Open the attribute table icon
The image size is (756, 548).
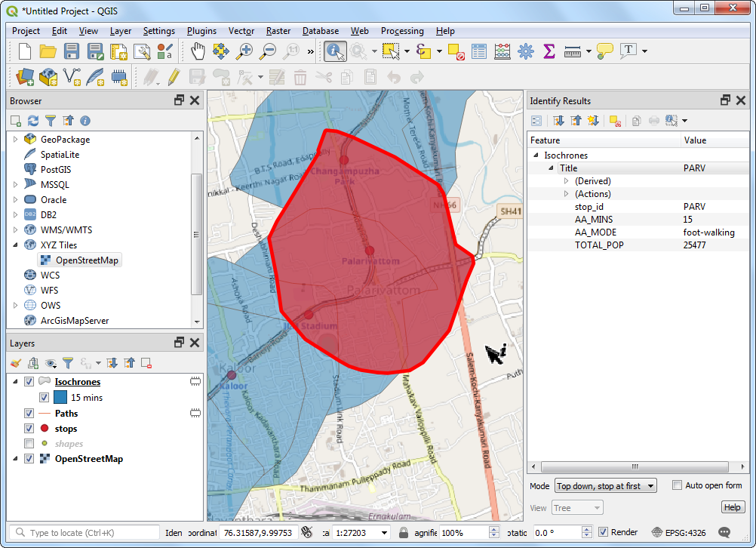[x=479, y=51]
